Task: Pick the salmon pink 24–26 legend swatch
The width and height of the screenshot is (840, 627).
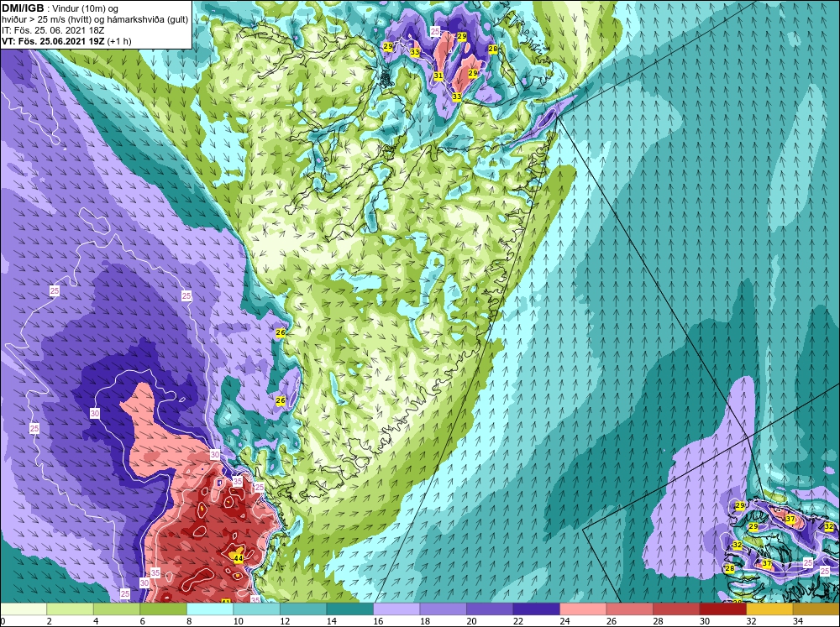Action: coord(583,609)
